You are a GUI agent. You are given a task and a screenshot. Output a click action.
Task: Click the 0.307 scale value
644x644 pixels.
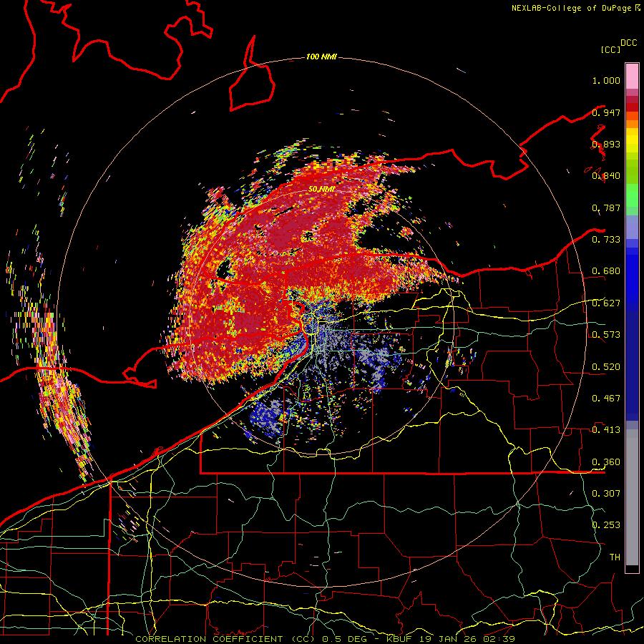tap(606, 494)
